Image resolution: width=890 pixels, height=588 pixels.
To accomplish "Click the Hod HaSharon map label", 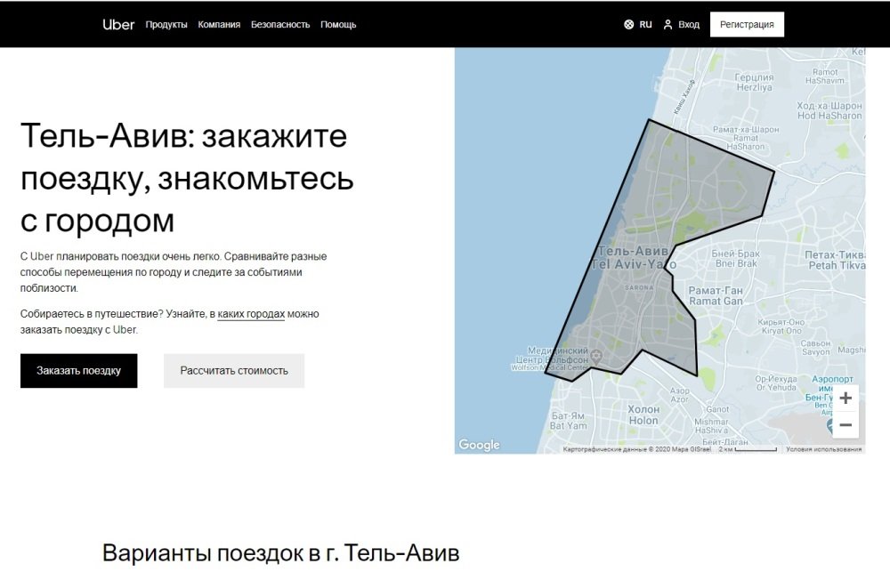I will (829, 110).
